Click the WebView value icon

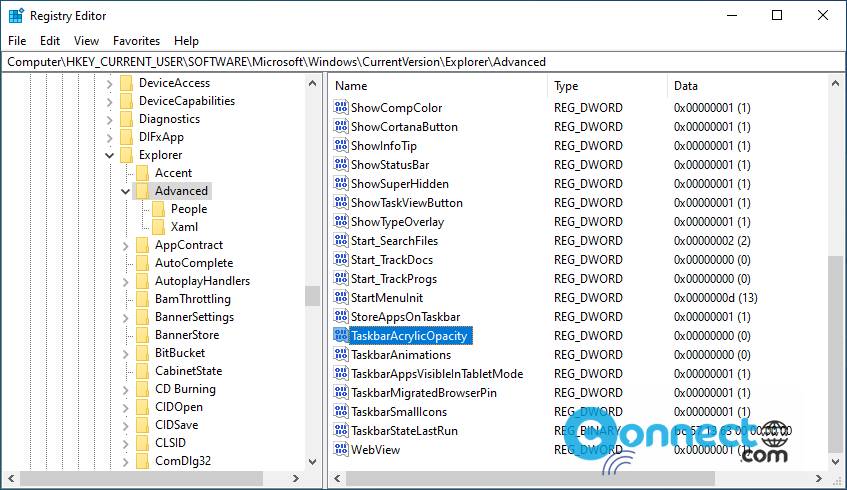pos(341,449)
